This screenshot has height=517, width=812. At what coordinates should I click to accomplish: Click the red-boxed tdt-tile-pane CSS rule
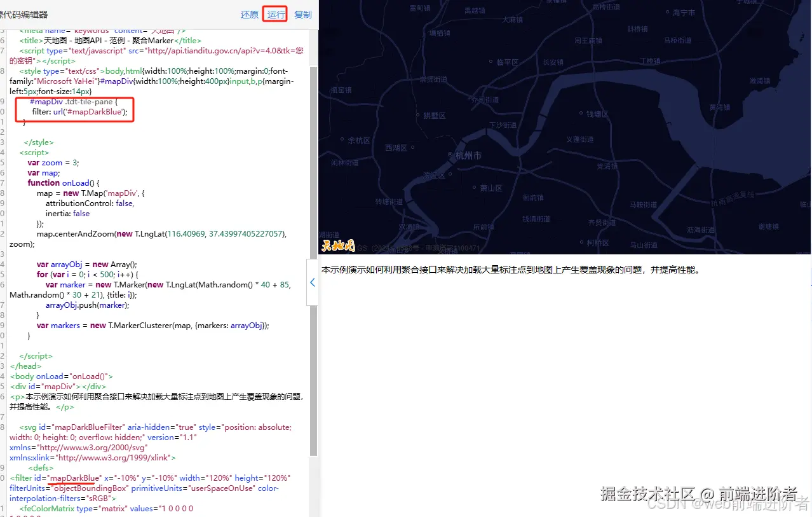pyautogui.click(x=74, y=107)
